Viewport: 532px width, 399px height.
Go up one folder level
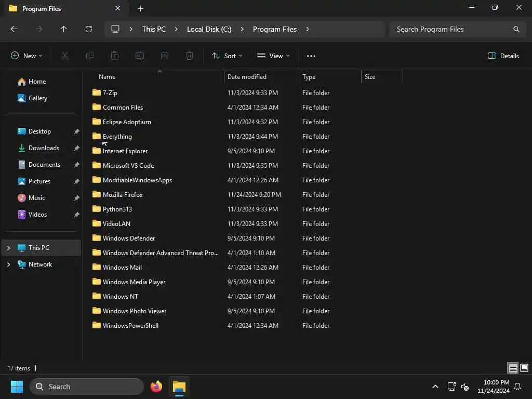[x=63, y=29]
